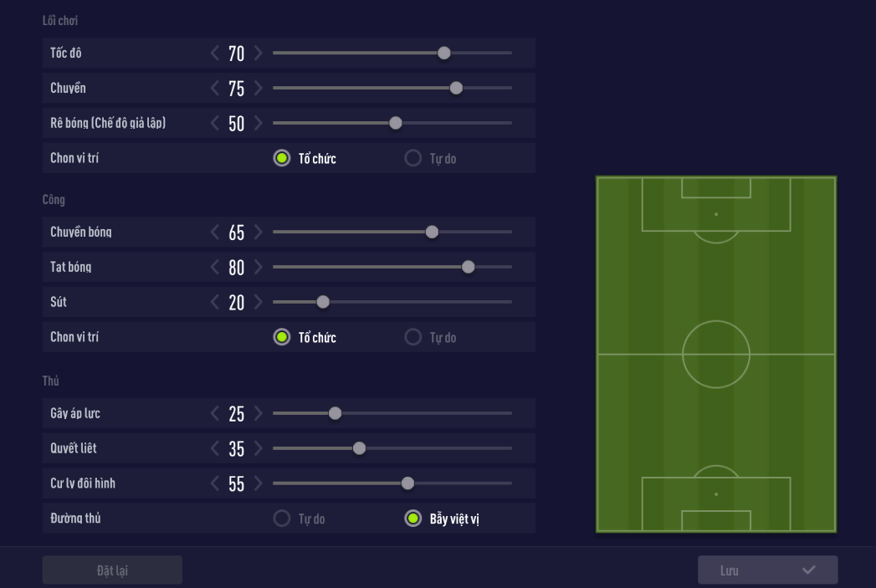Decrease Chuyền value with left arrow
The height and width of the screenshot is (588, 876).
tap(214, 88)
